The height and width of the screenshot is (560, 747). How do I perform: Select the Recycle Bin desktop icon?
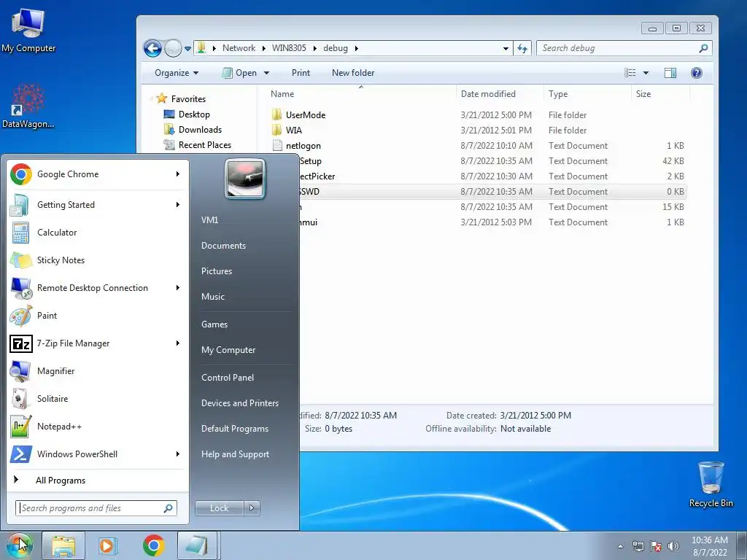[x=711, y=484]
